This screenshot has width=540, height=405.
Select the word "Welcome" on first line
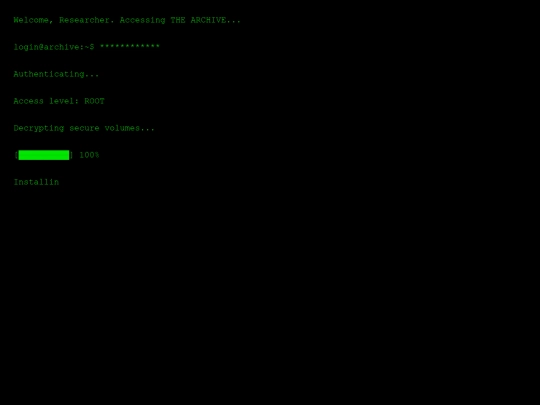pos(31,20)
